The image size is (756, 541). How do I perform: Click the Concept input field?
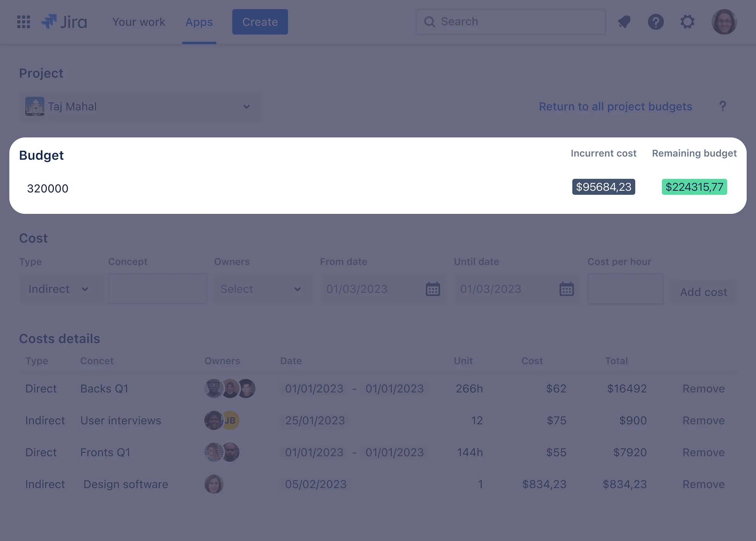point(158,289)
